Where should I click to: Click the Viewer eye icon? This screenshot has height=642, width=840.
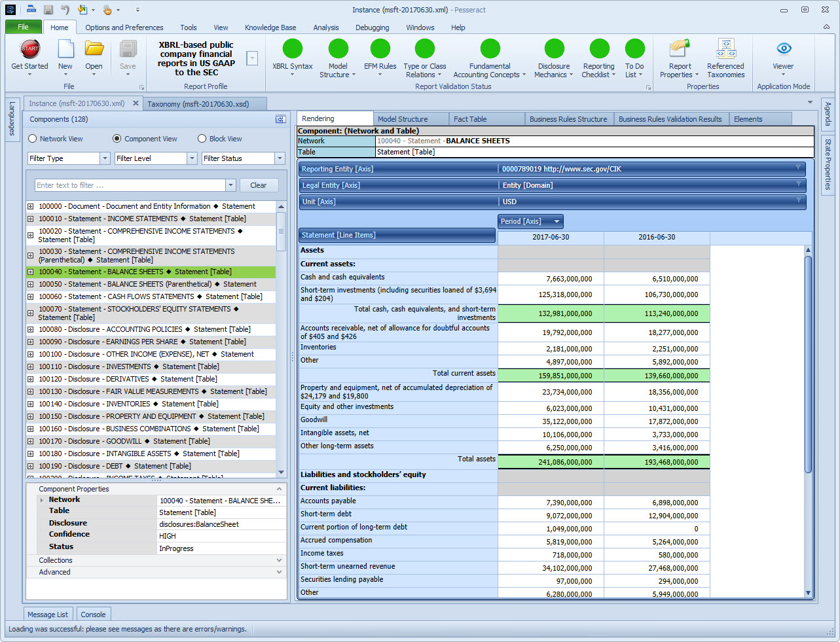click(x=784, y=48)
